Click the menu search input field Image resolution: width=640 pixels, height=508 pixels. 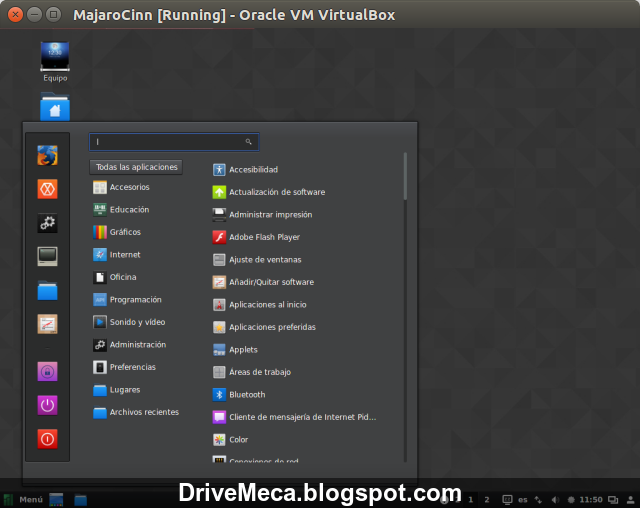click(174, 142)
